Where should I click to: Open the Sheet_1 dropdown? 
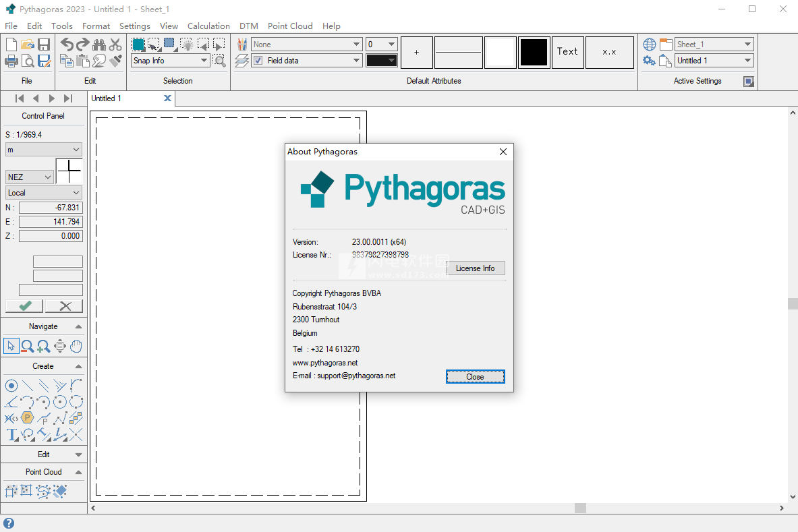714,45
